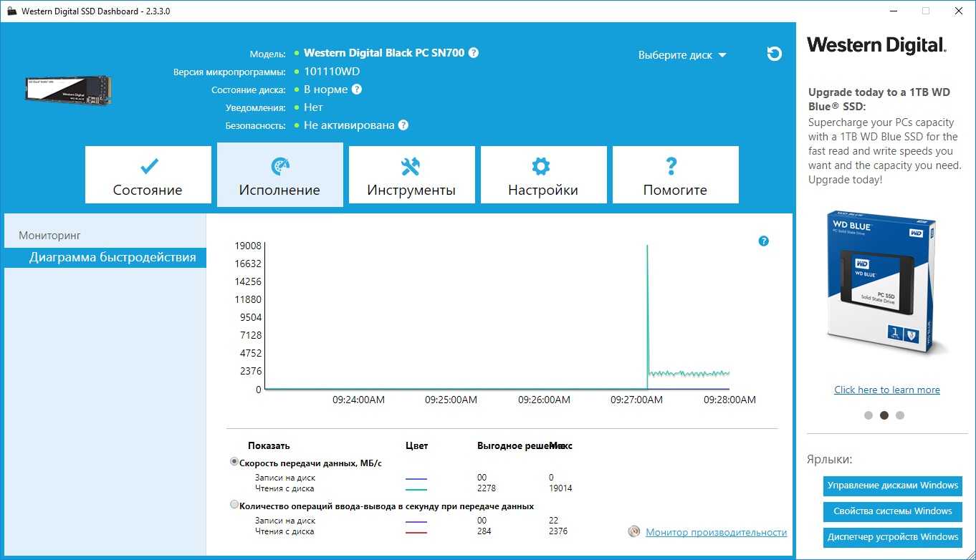This screenshot has width=976, height=560.
Task: Open the 'Помогите' help tab
Action: (x=675, y=175)
